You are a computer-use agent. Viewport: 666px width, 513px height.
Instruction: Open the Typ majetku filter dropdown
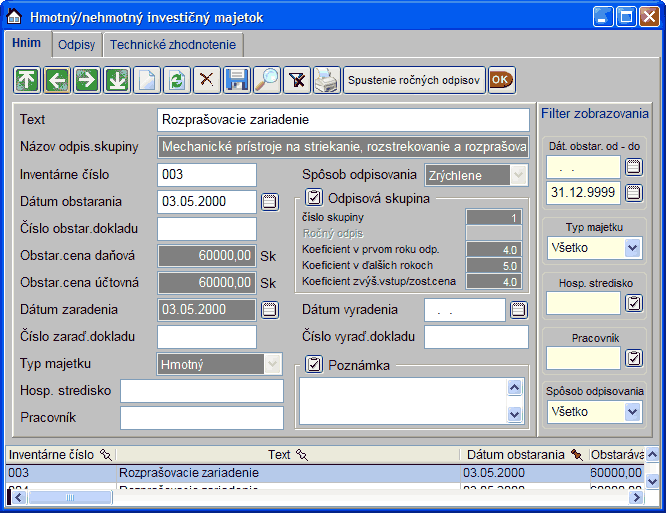[x=632, y=247]
